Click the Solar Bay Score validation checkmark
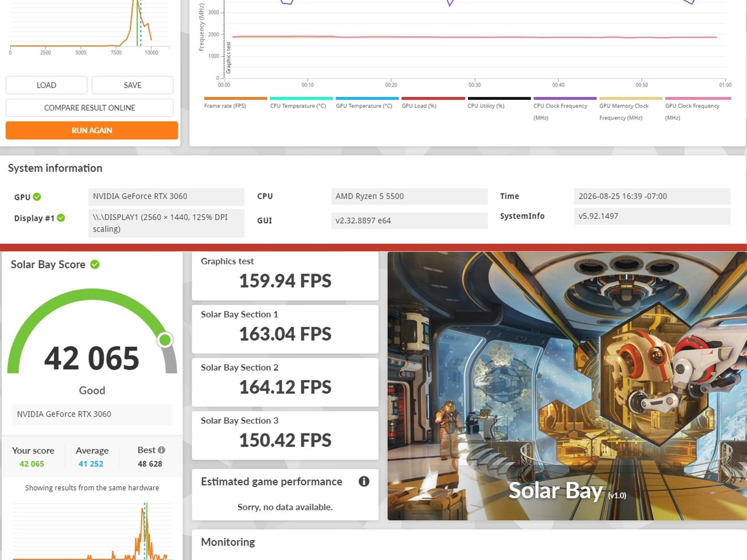Viewport: 747px width, 560px height. 95,264
